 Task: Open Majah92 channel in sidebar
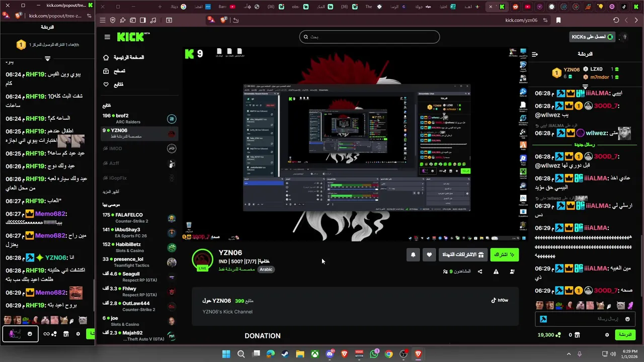(x=139, y=336)
